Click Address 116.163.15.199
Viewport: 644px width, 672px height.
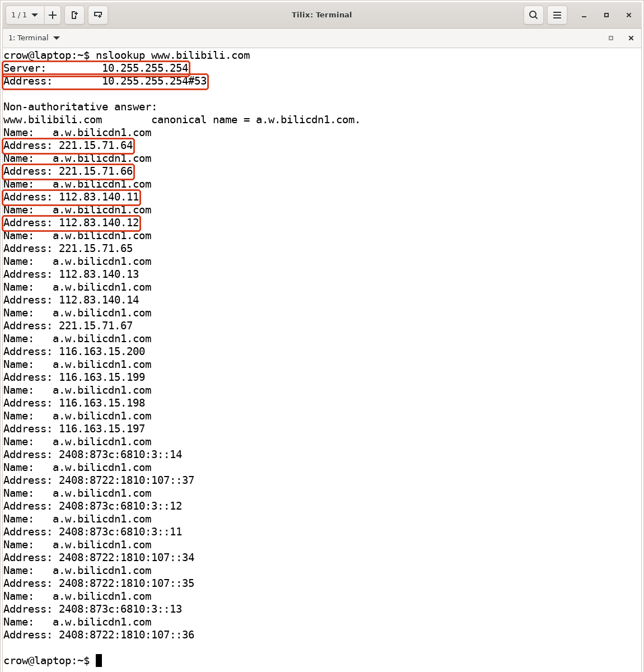(x=74, y=377)
